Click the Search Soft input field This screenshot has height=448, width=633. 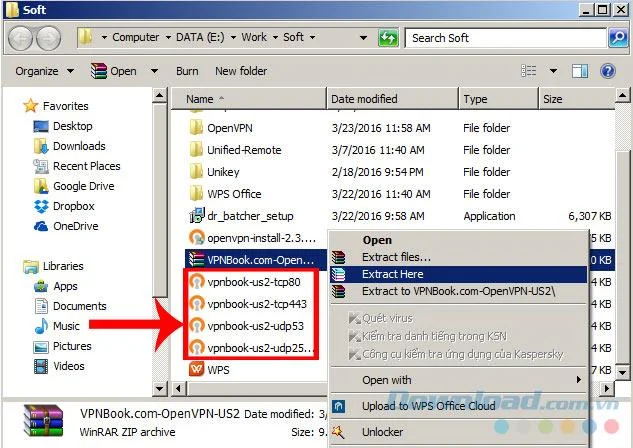pyautogui.click(x=506, y=38)
